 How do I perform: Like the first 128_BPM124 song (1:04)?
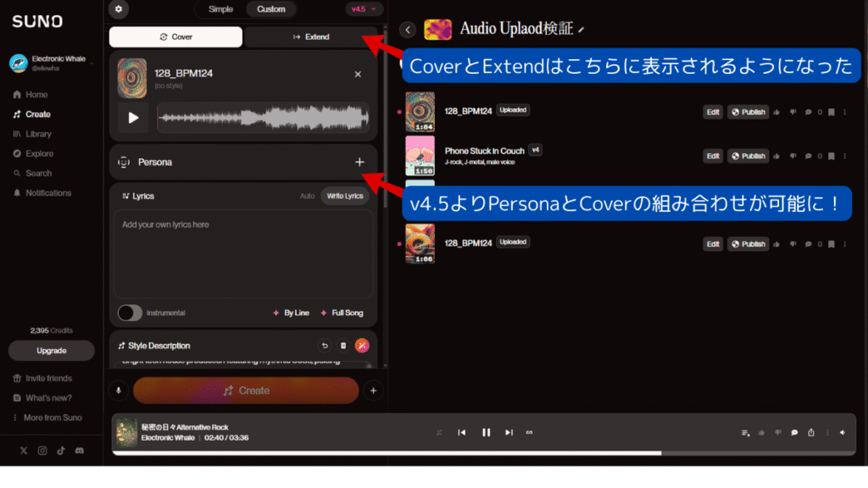[776, 113]
